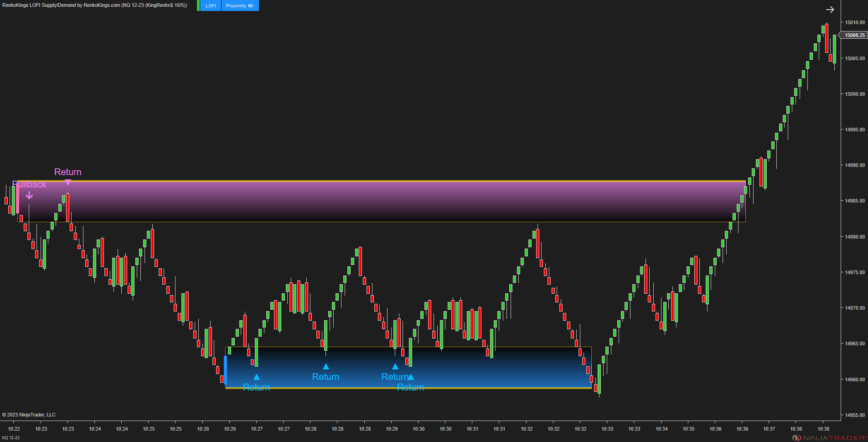
Task: Click the 10:22 timestamp on the time axis
Action: 14,428
